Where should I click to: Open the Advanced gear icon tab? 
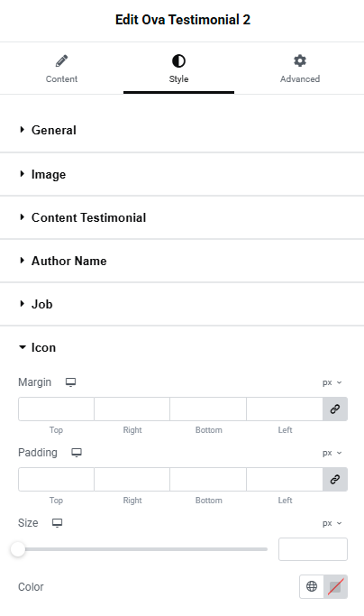point(300,60)
